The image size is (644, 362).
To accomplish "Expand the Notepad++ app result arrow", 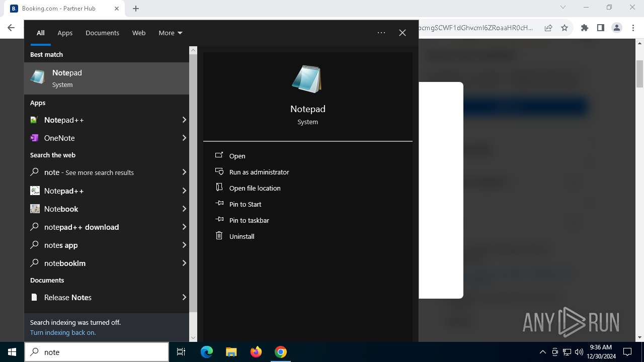I will pyautogui.click(x=184, y=120).
